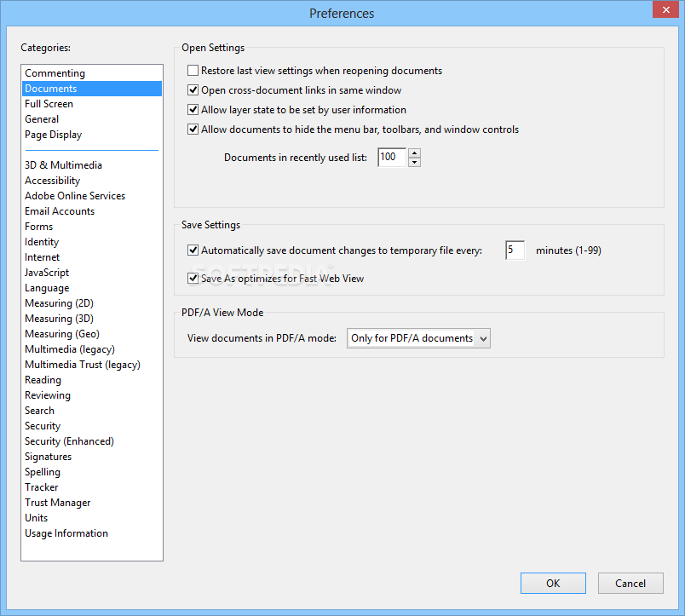This screenshot has height=616, width=685.
Task: Close the Preferences dialog window
Action: (x=665, y=9)
